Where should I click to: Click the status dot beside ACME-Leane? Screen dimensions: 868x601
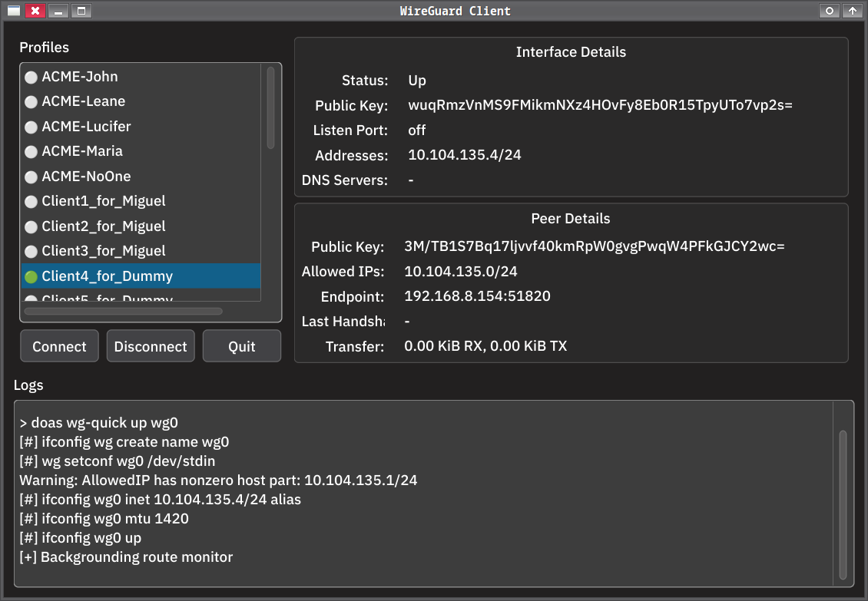pos(31,102)
